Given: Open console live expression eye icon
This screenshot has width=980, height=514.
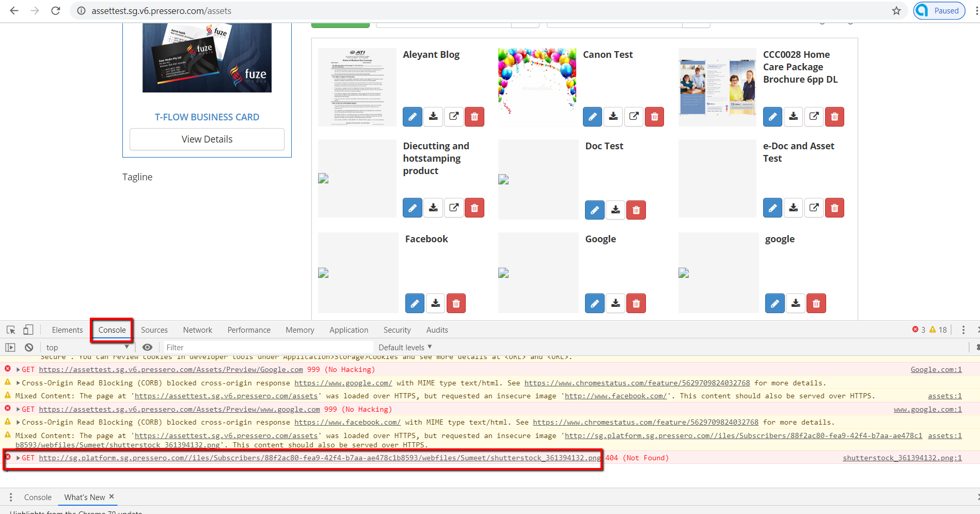Looking at the screenshot, I should (147, 347).
